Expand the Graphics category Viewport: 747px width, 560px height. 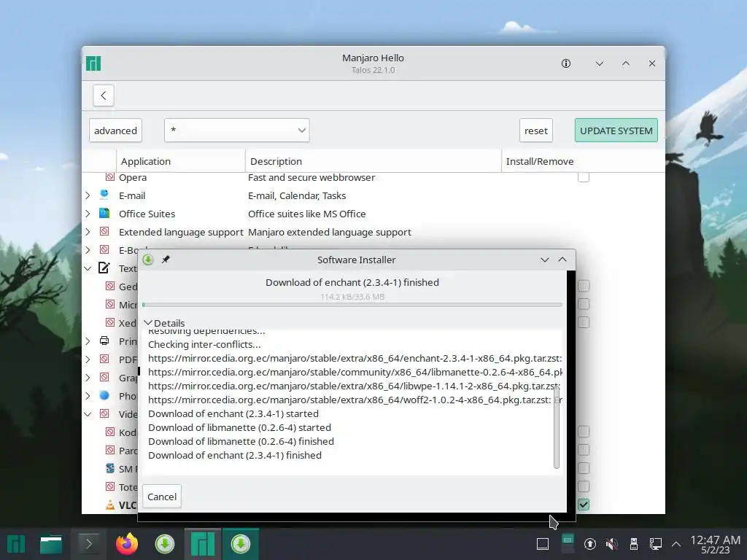(88, 378)
